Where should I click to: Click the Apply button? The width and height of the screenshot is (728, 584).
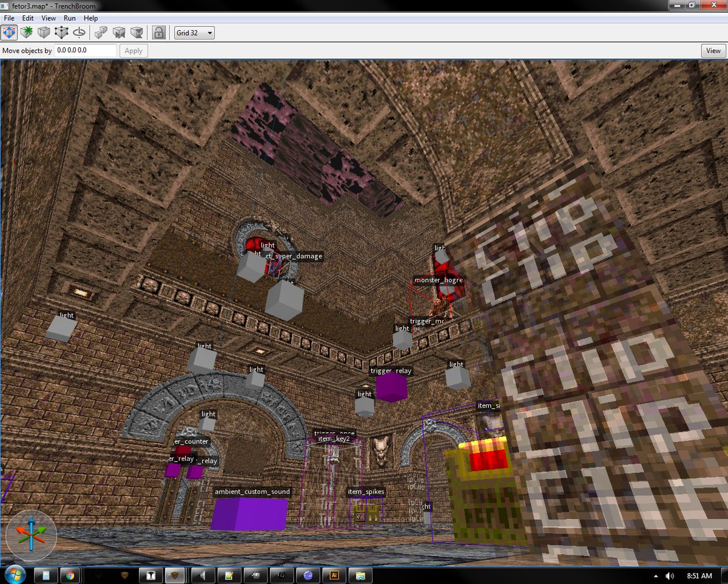tap(133, 50)
